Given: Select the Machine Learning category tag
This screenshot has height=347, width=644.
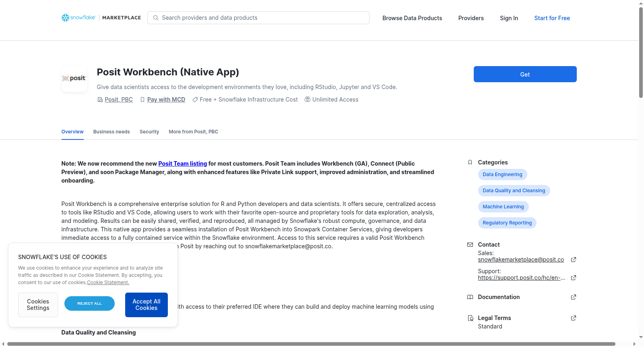Looking at the screenshot, I should pyautogui.click(x=503, y=207).
